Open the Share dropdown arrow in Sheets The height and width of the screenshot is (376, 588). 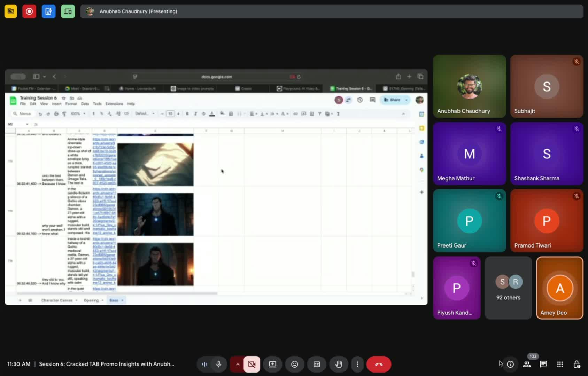tap(407, 100)
